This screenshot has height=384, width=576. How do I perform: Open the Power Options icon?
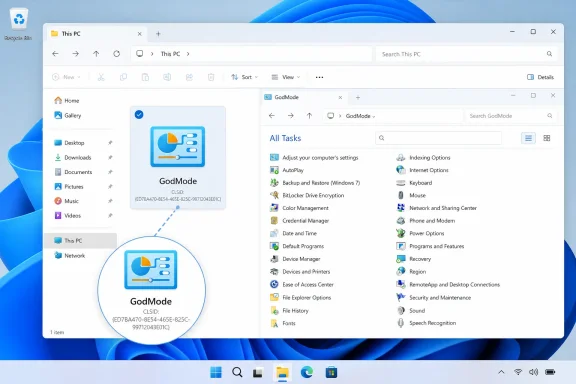tap(401, 233)
